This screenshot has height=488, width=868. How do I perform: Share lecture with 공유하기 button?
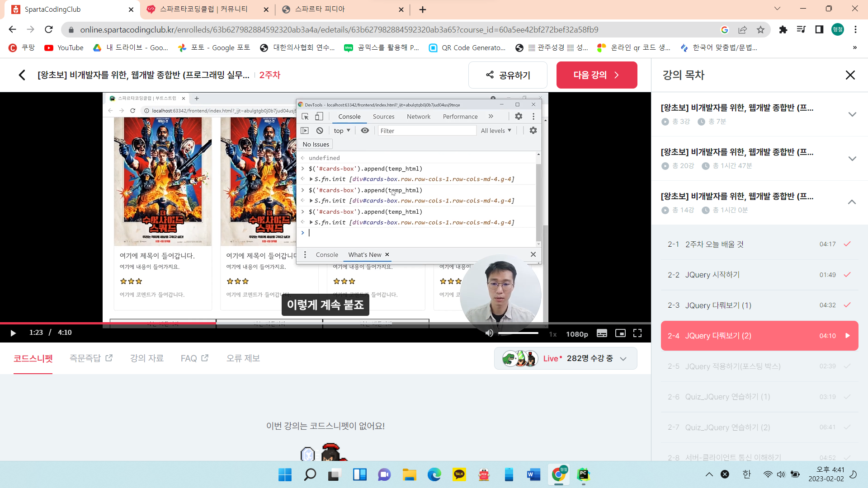(x=508, y=75)
